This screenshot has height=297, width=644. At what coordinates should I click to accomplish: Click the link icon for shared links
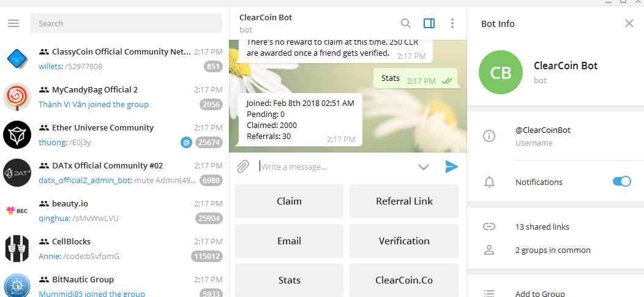point(489,227)
